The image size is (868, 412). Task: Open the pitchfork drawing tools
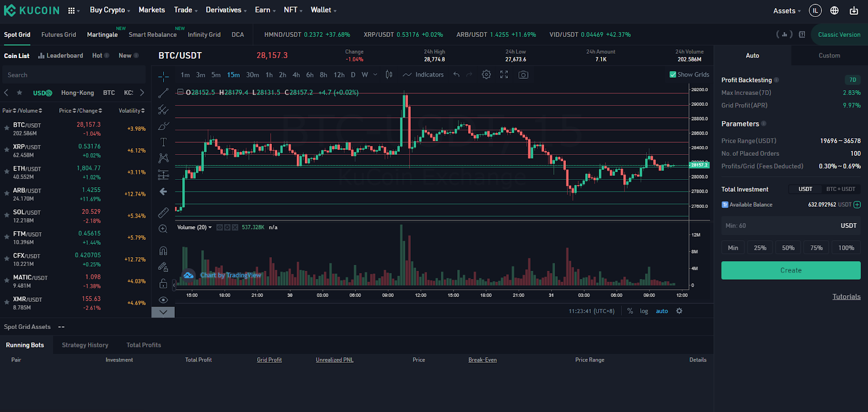[x=163, y=110]
